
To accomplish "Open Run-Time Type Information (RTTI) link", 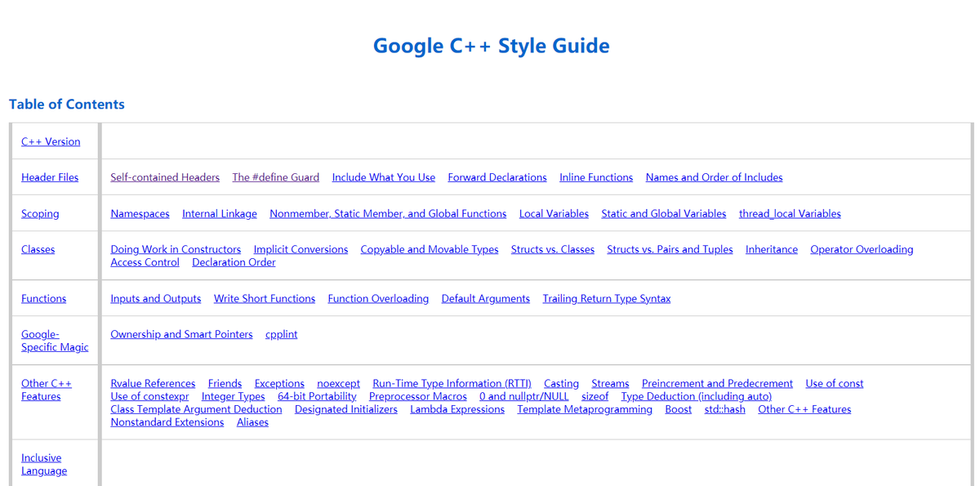I will (x=452, y=383).
